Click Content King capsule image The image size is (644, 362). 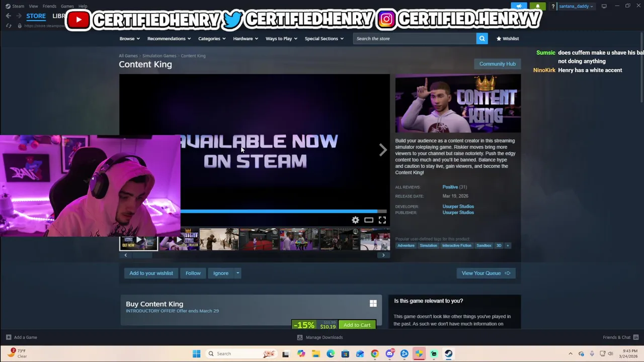(458, 104)
